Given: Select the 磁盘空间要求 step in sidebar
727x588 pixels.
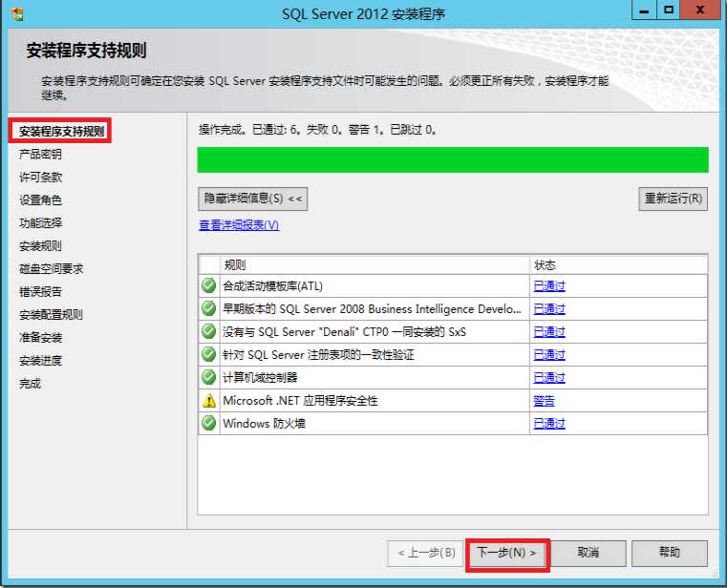Looking at the screenshot, I should pos(51,269).
